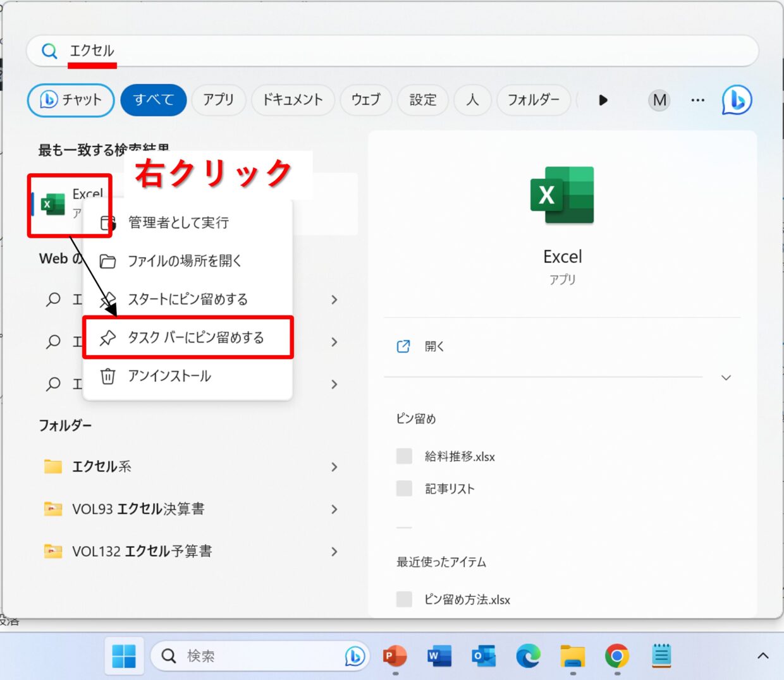Choose タスク バーにピン留めする from context menu
Screen dimensions: 784x680
click(188, 337)
